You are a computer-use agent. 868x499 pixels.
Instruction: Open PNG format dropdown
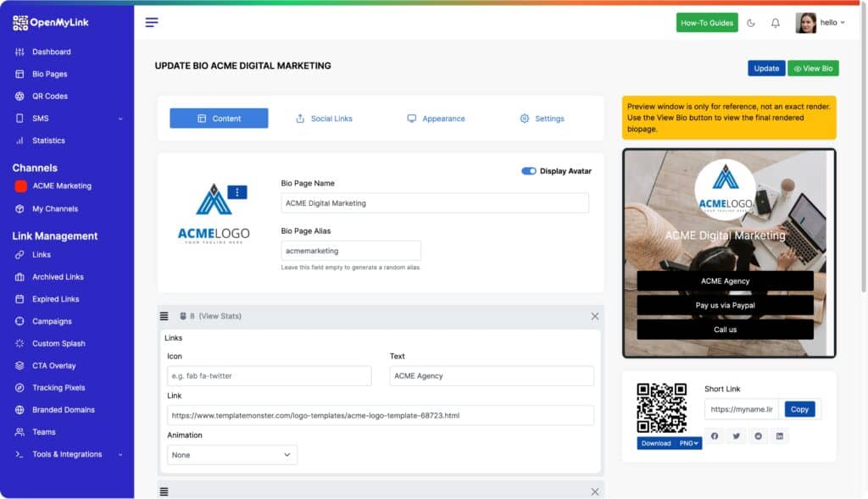(688, 443)
